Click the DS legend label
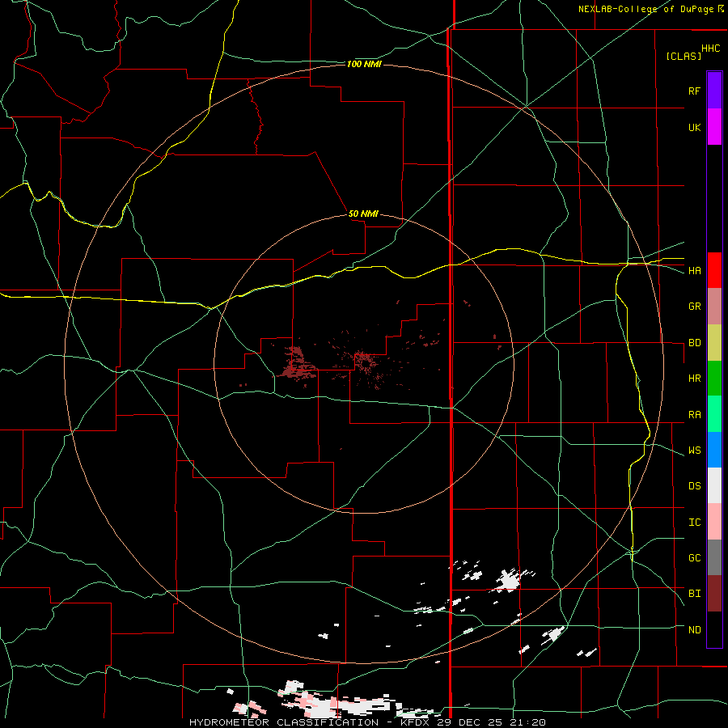The image size is (728, 728). [x=694, y=486]
